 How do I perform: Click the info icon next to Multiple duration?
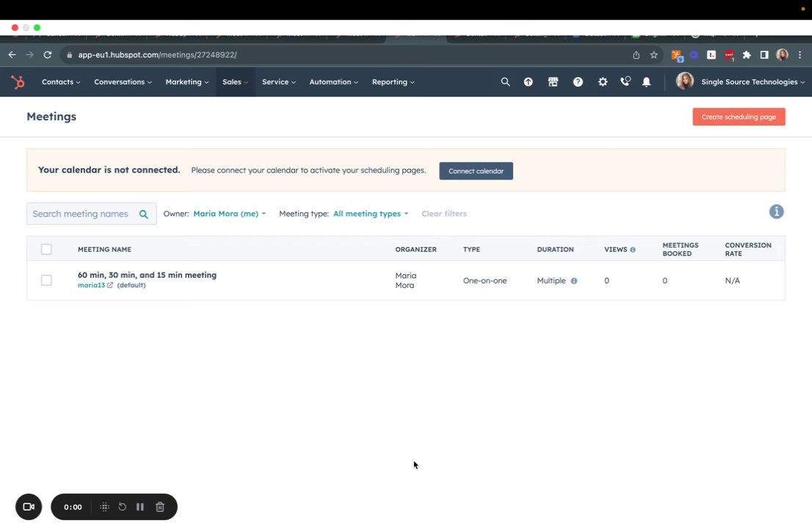[574, 281]
